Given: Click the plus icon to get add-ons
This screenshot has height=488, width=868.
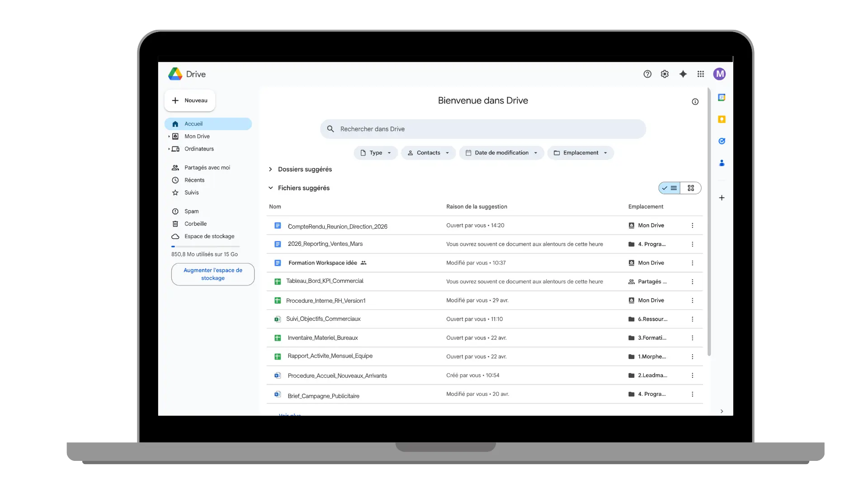Looking at the screenshot, I should 722,198.
